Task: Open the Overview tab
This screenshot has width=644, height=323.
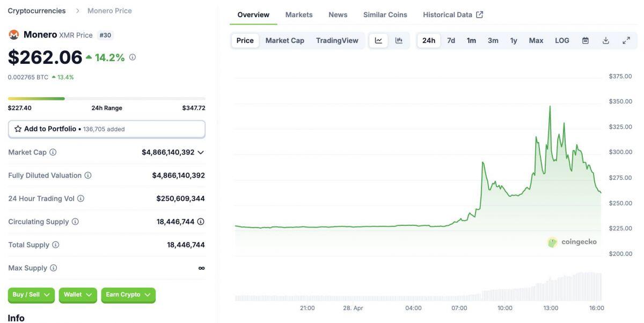Action: (253, 14)
